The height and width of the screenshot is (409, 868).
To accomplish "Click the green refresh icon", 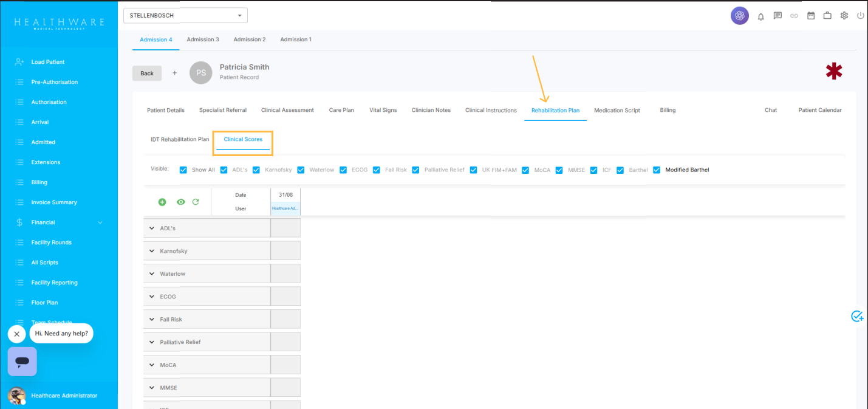I will tap(196, 202).
